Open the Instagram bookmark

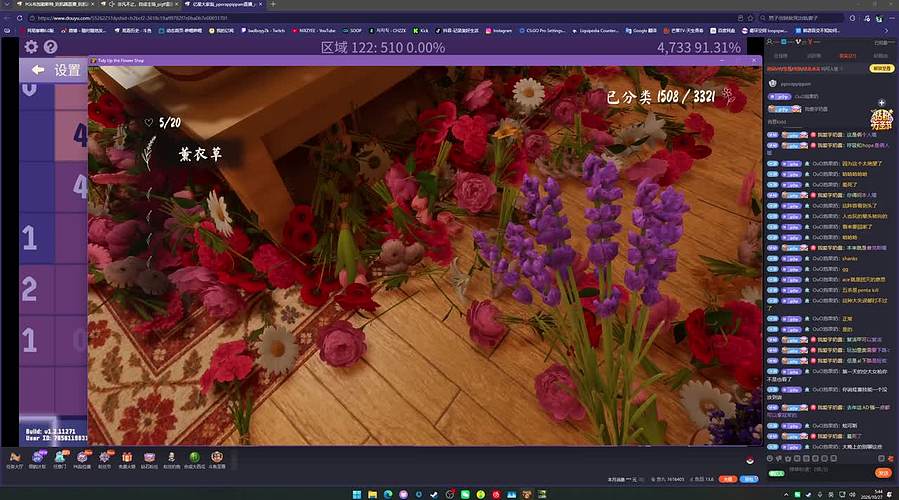(499, 30)
